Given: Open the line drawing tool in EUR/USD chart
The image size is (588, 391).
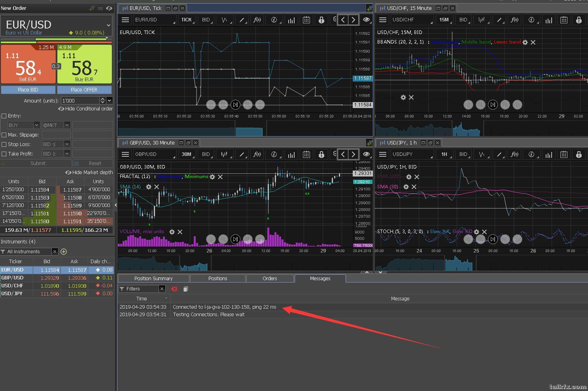Looking at the screenshot, I should (x=242, y=20).
